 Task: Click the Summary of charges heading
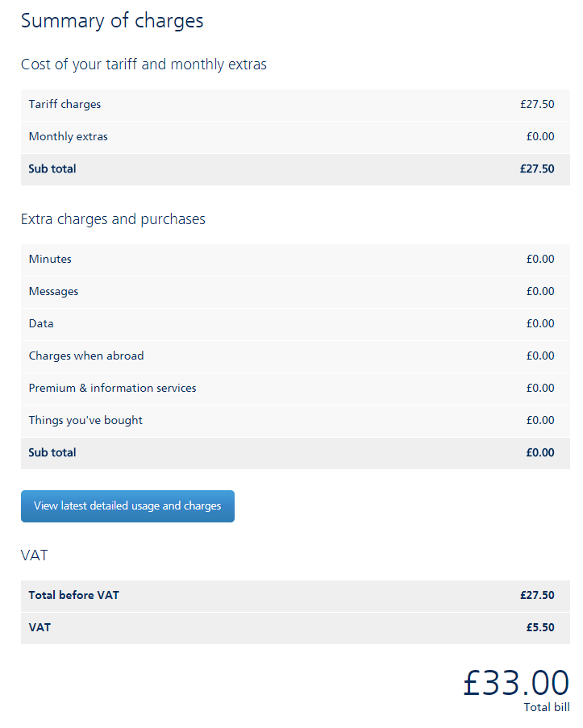click(112, 21)
